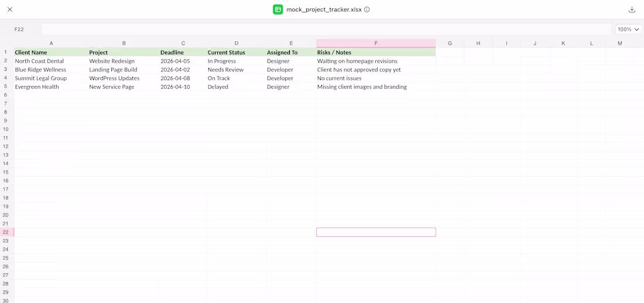Select column A header
Viewport: 644px width, 303px height.
[51, 43]
